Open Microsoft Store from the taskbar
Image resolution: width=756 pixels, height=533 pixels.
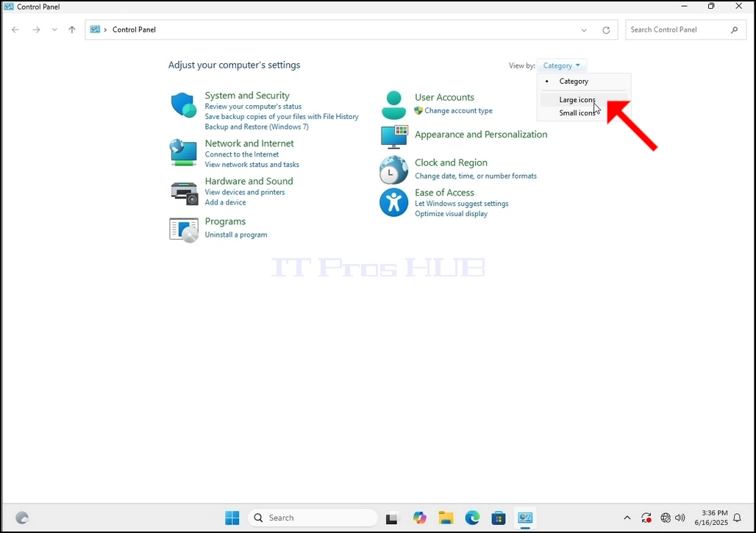499,518
